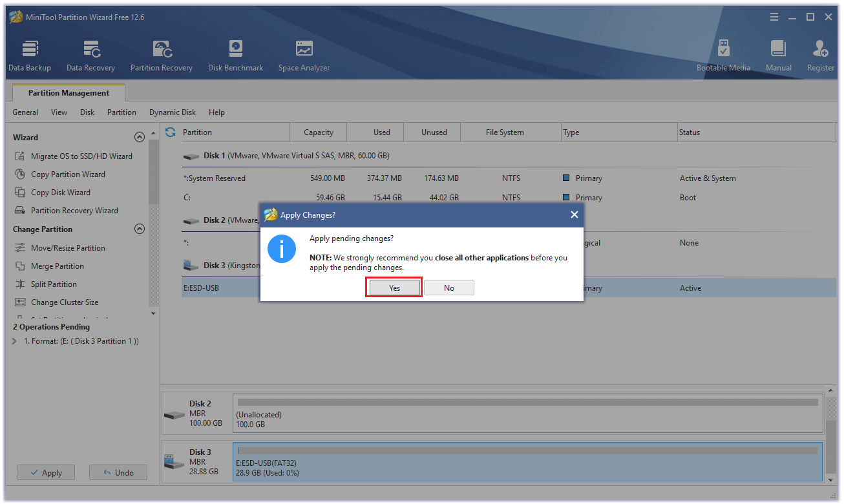Select the E:ESD-USB partition row
The height and width of the screenshot is (504, 844).
click(x=509, y=288)
